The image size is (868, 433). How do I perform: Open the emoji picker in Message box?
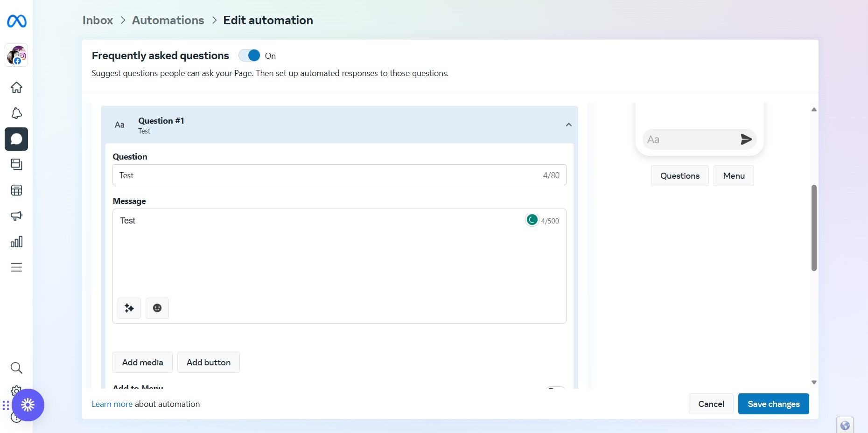coord(157,308)
